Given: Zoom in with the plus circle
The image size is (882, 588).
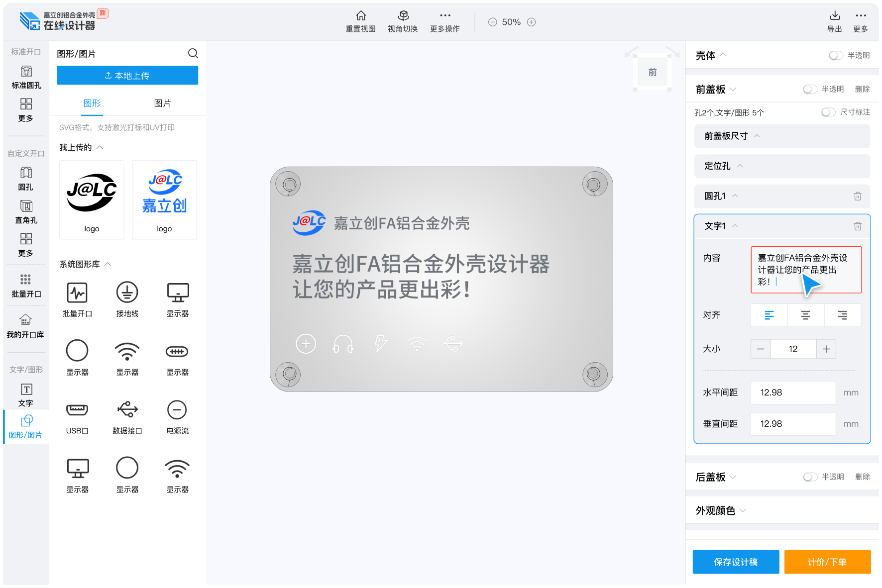Looking at the screenshot, I should (x=531, y=22).
